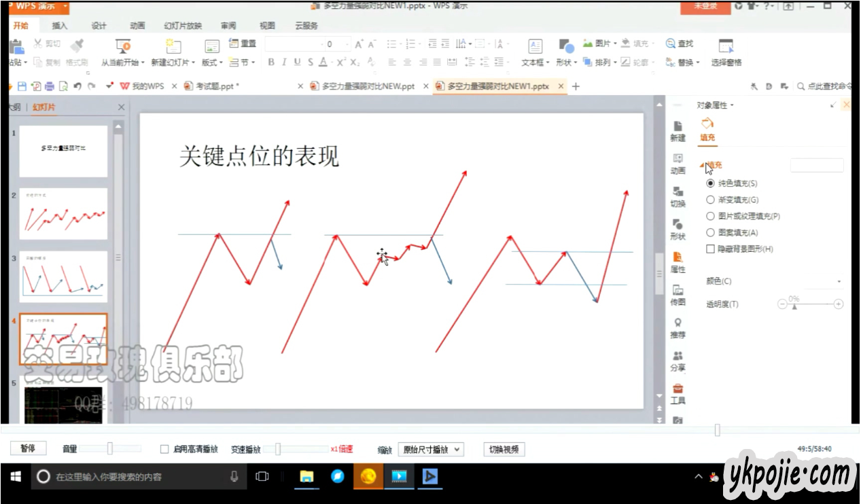Select the 渐变填充(G) radio option
This screenshot has width=861, height=504.
coord(711,200)
